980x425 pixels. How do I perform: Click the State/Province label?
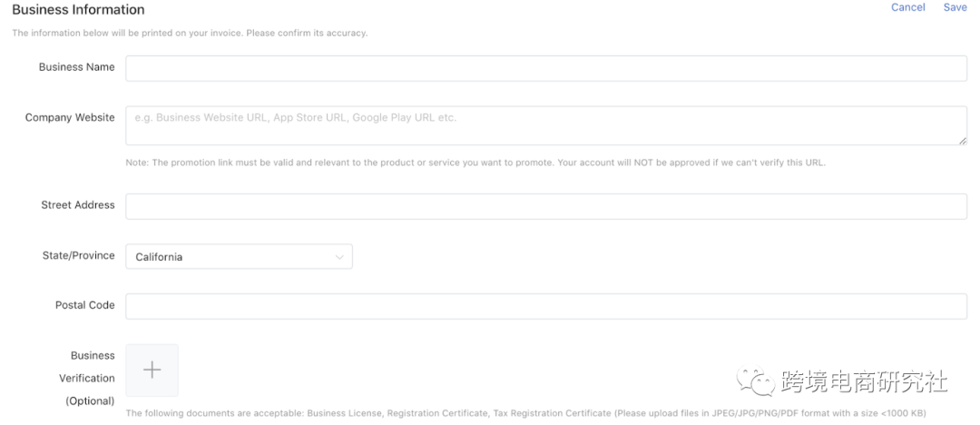pyautogui.click(x=79, y=256)
